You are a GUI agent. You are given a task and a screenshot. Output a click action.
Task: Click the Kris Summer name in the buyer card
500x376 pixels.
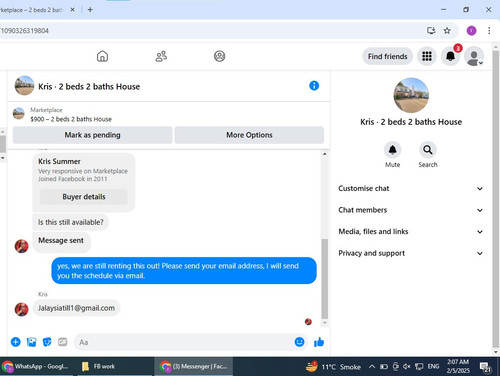pos(59,161)
